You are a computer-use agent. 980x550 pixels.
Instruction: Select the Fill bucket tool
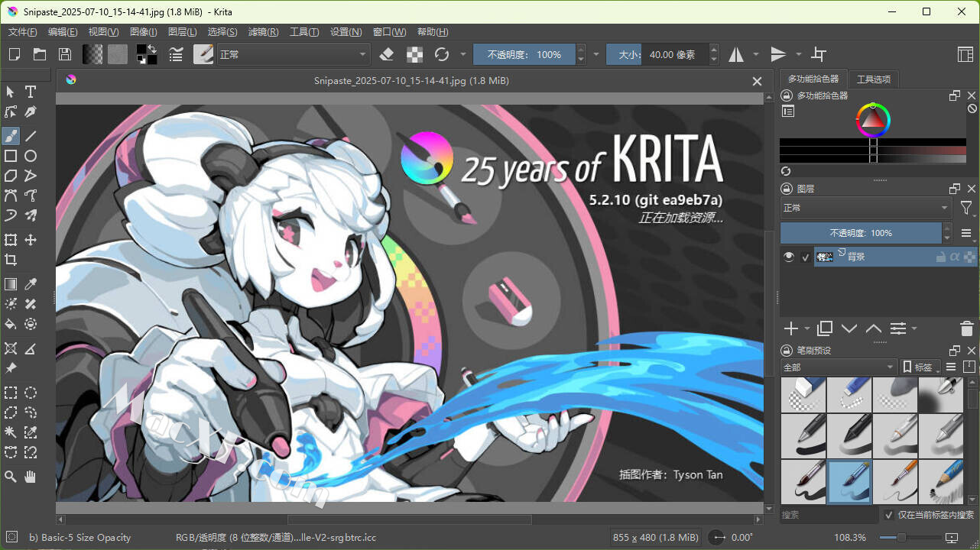coord(11,324)
